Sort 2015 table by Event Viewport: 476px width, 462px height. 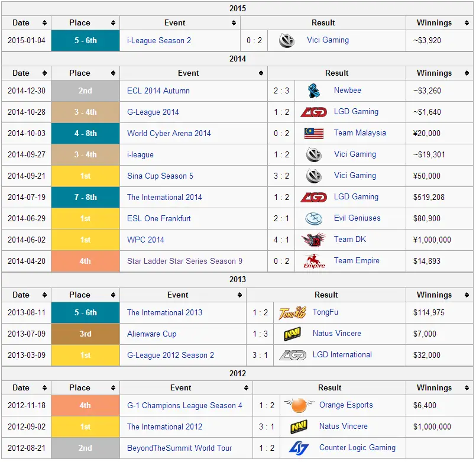(x=234, y=23)
